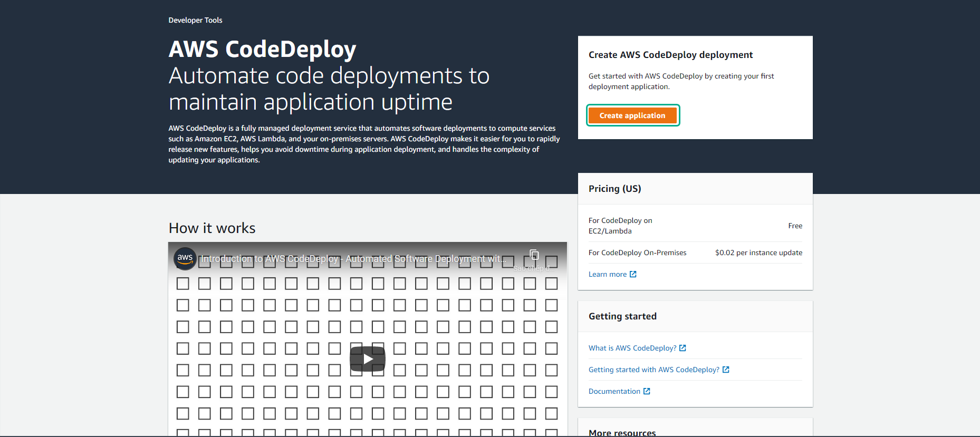Click the 'Pricing (US)' panel header
980x437 pixels.
[695, 189]
